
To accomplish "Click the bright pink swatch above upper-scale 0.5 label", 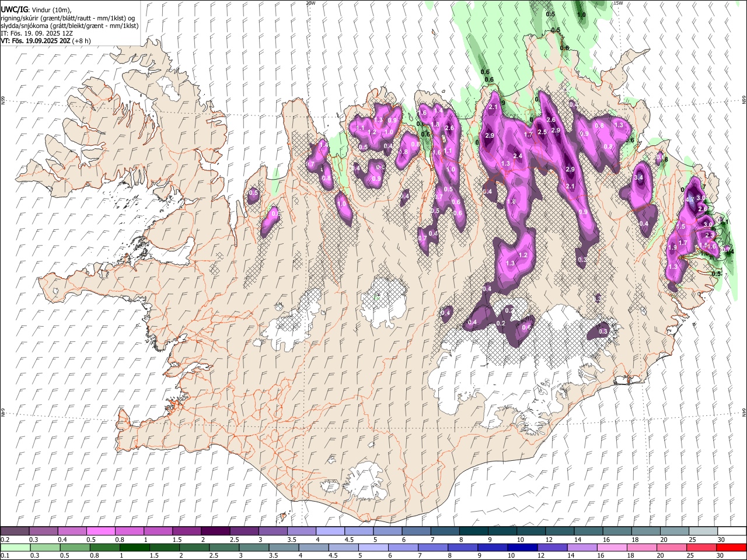I will (x=100, y=531).
